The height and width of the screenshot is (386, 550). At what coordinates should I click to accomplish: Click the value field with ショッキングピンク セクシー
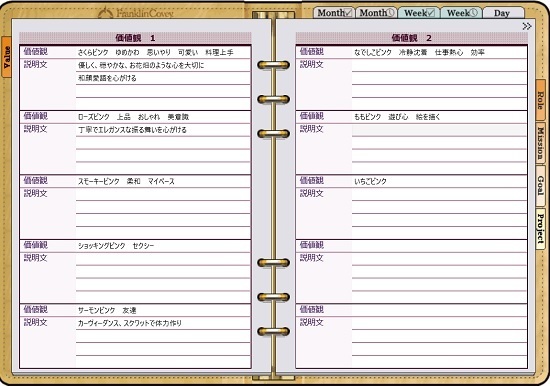[x=163, y=246]
